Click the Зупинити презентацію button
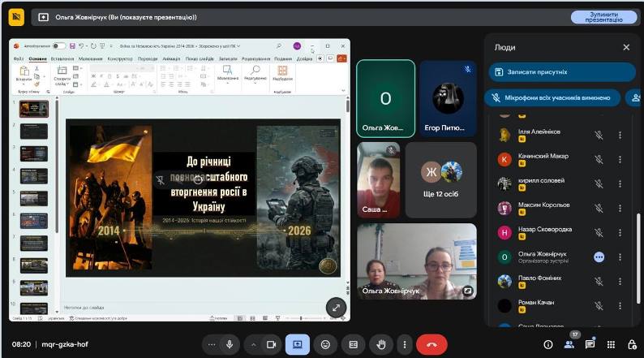 tap(603, 17)
